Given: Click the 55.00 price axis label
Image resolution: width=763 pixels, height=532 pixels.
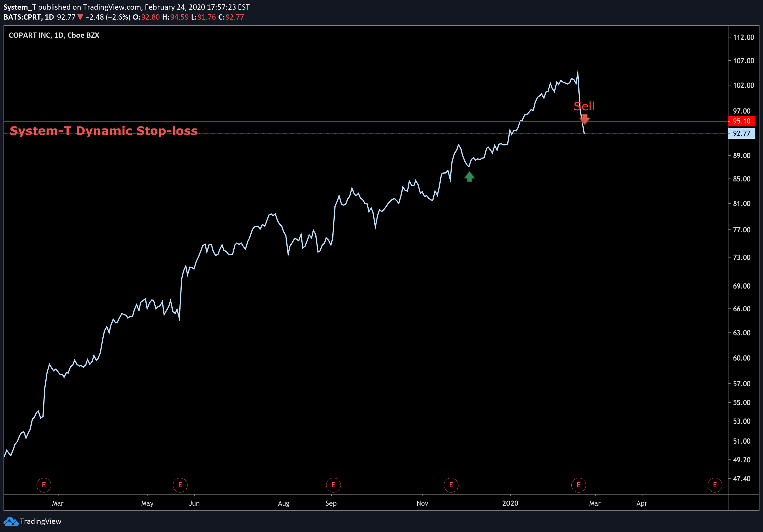Looking at the screenshot, I should [741, 402].
